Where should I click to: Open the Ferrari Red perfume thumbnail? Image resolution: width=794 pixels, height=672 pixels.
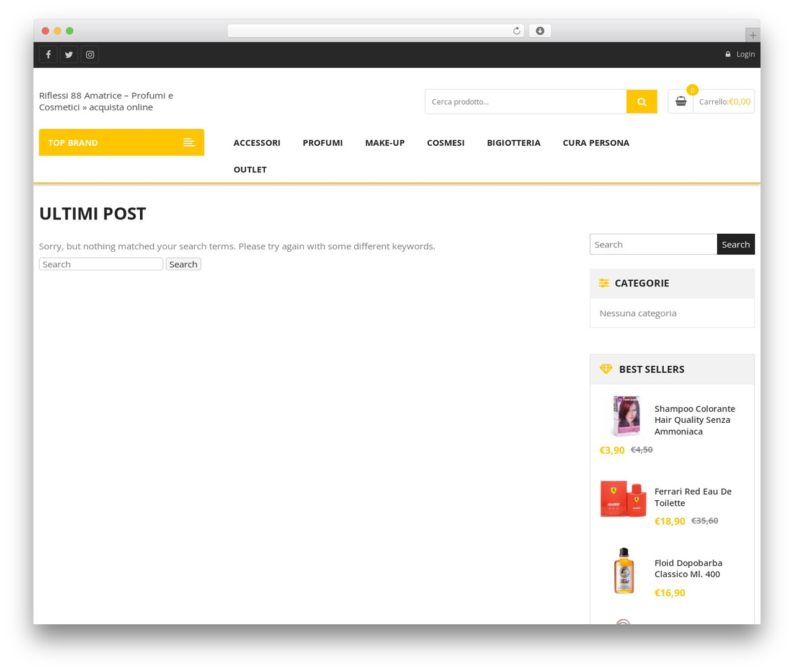click(x=623, y=498)
